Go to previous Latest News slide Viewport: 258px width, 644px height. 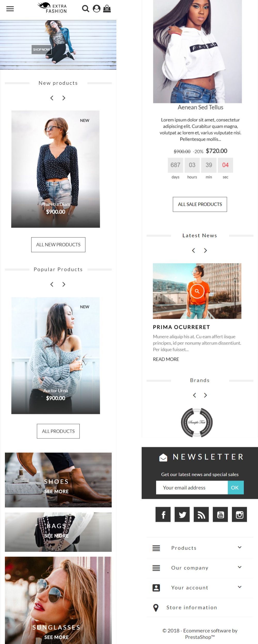coord(193,250)
